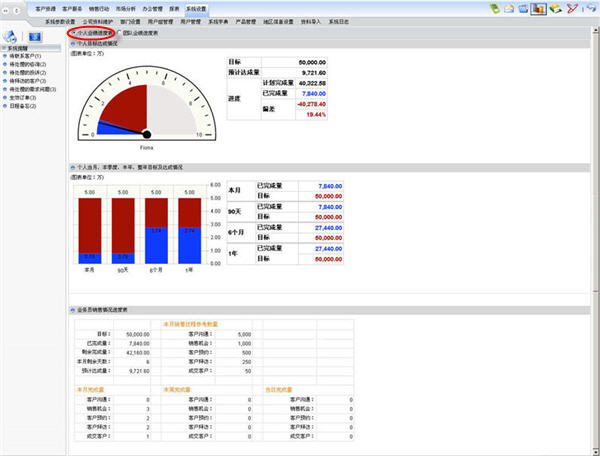Image resolution: width=600 pixels, height=456 pixels.
Task: Open the 部门设置 submenu item
Action: point(130,22)
